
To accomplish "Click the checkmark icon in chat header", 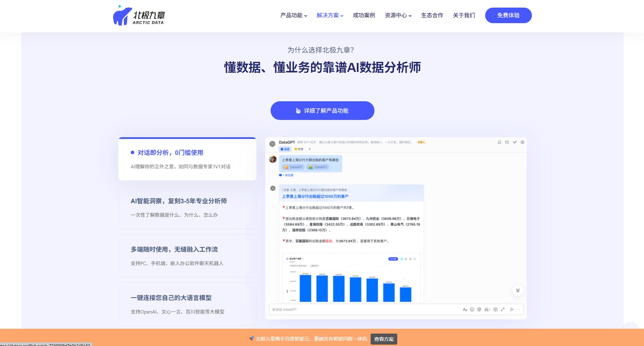I will [x=515, y=142].
